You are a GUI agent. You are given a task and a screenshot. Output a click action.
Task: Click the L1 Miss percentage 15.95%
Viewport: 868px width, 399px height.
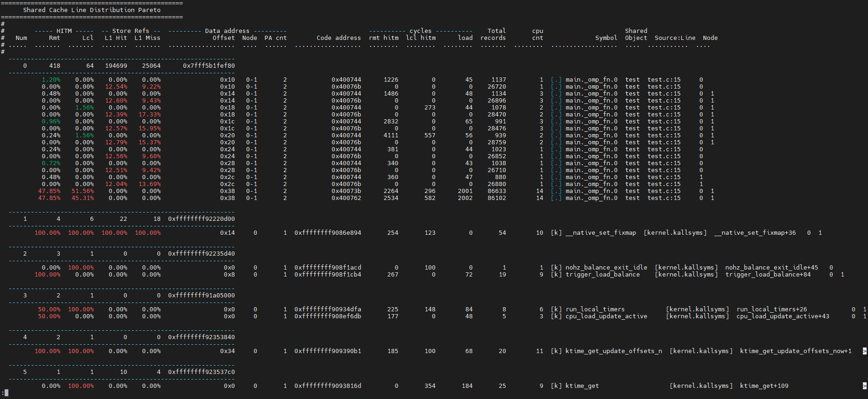[150, 129]
